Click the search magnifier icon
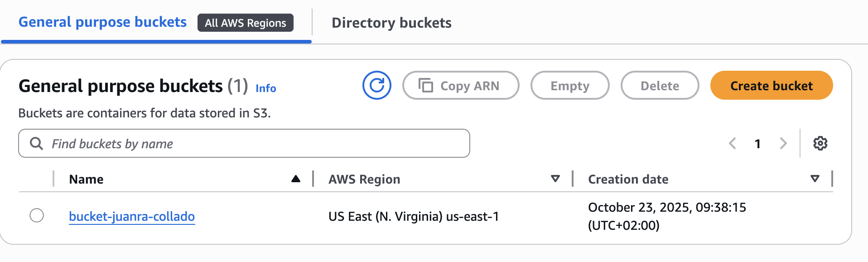This screenshot has height=262, width=868. coord(36,144)
